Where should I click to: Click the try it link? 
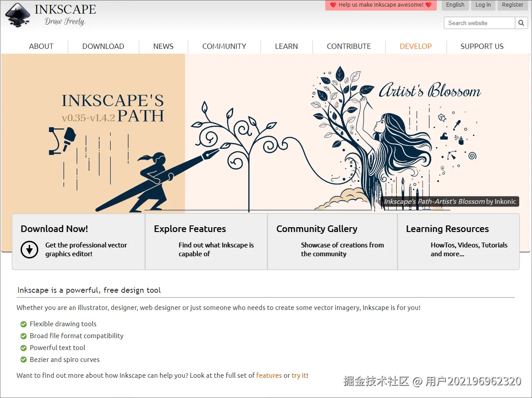pyautogui.click(x=299, y=376)
